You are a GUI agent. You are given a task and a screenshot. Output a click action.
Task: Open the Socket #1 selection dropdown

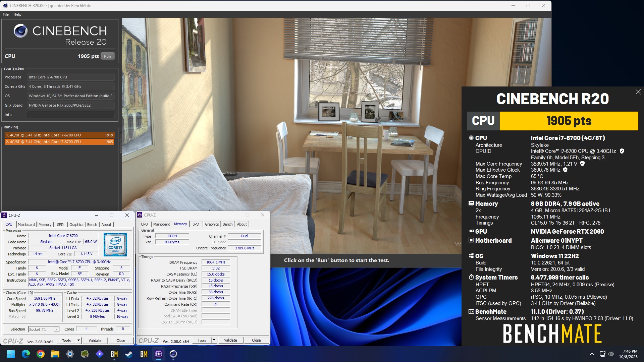pos(44,329)
